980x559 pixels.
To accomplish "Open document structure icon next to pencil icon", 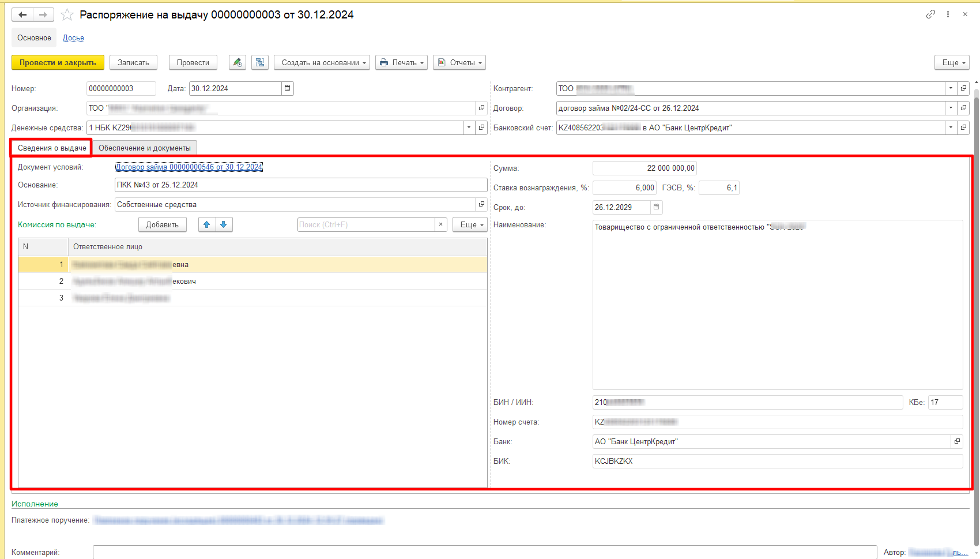I will click(260, 62).
